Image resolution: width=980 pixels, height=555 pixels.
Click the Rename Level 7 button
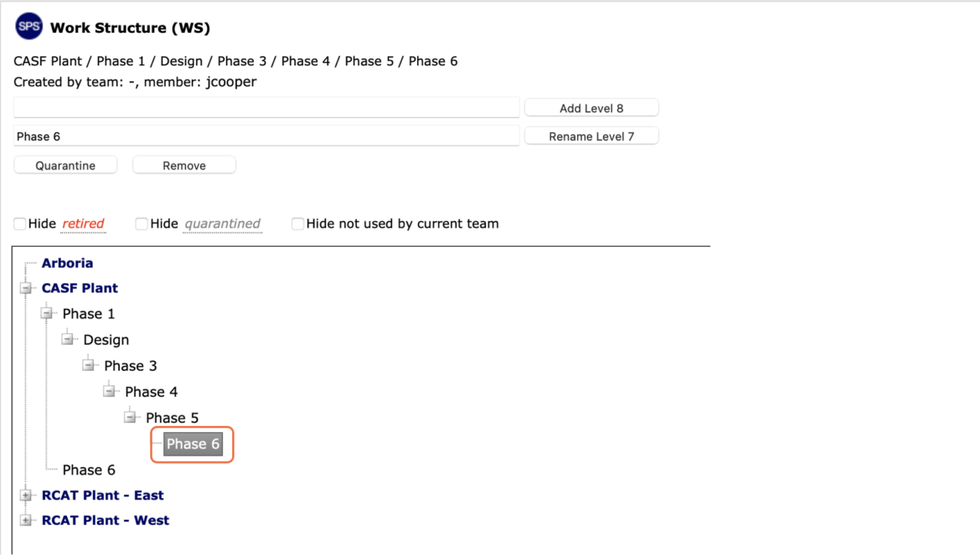coord(591,136)
